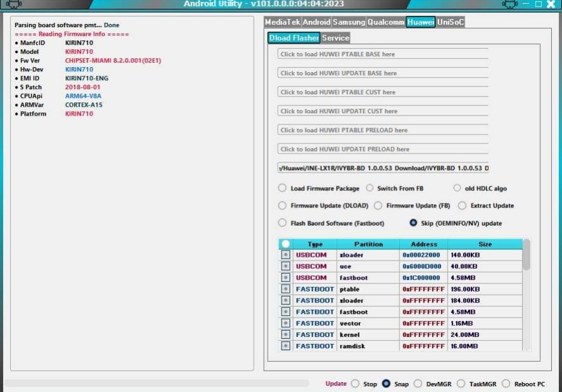Toggle the xloader USBCOM row checkbox
This screenshot has width=562, height=392.
tap(285, 255)
